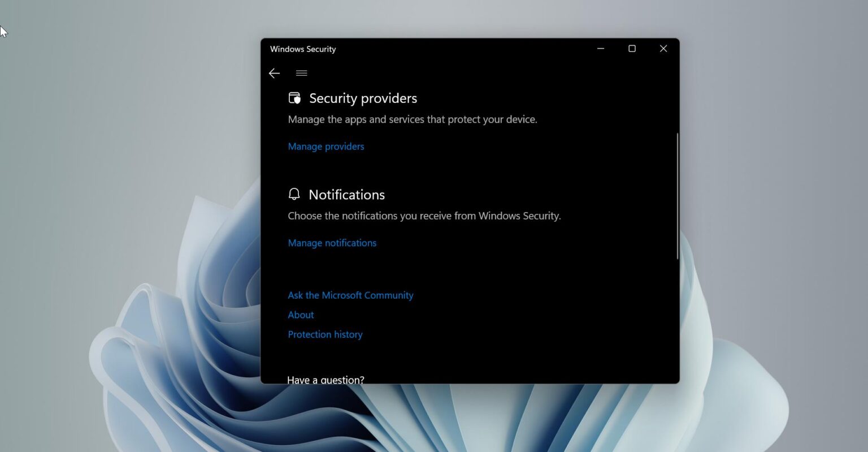Open the hamburger navigation menu

click(301, 73)
